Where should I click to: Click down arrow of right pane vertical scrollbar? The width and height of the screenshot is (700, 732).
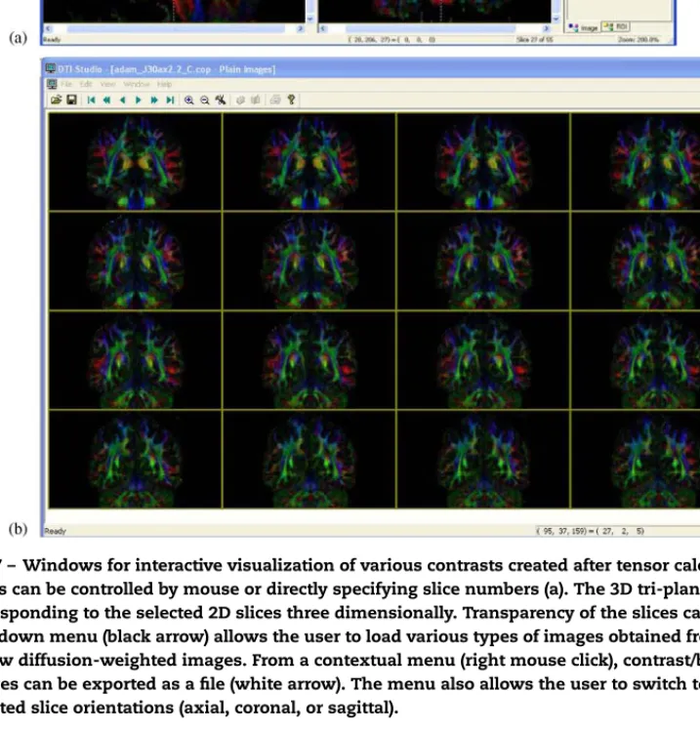[x=556, y=20]
